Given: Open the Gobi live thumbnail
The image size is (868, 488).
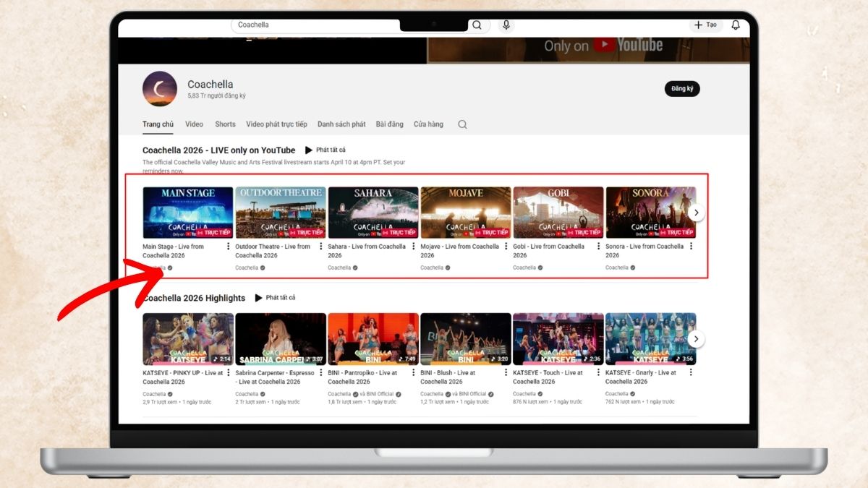Looking at the screenshot, I should 558,213.
